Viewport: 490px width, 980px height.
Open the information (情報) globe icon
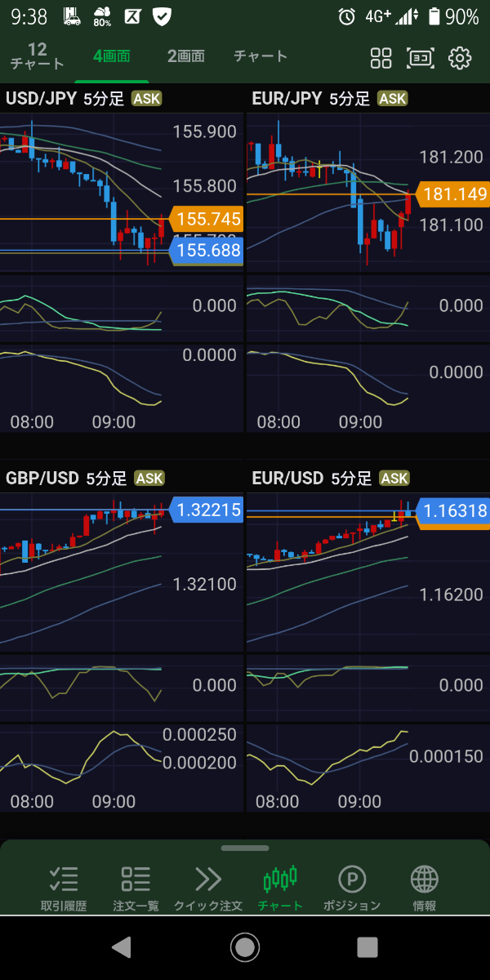click(425, 888)
